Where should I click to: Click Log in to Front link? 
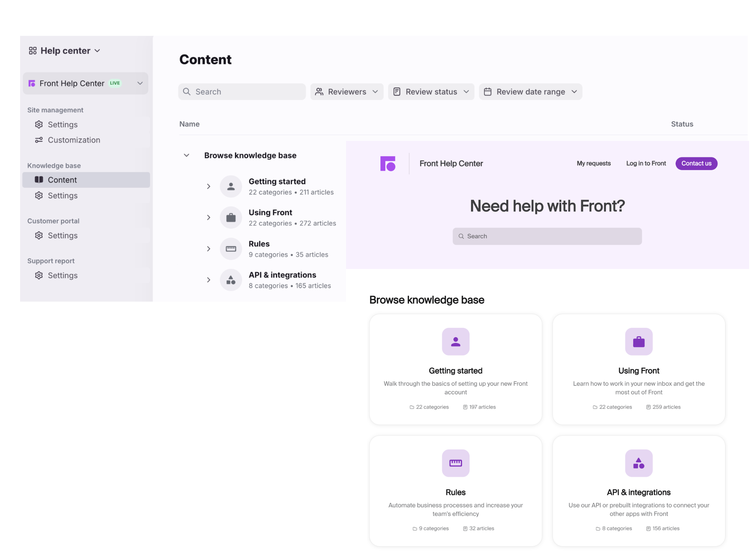pyautogui.click(x=646, y=163)
